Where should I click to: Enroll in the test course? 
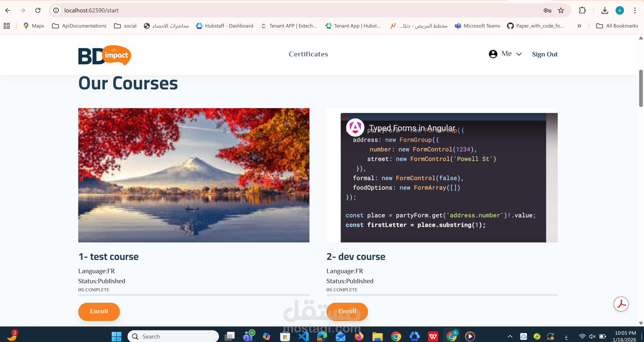point(99,311)
